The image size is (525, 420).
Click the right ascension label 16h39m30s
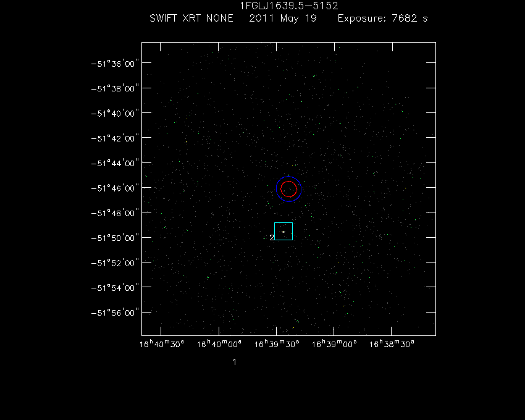[277, 344]
